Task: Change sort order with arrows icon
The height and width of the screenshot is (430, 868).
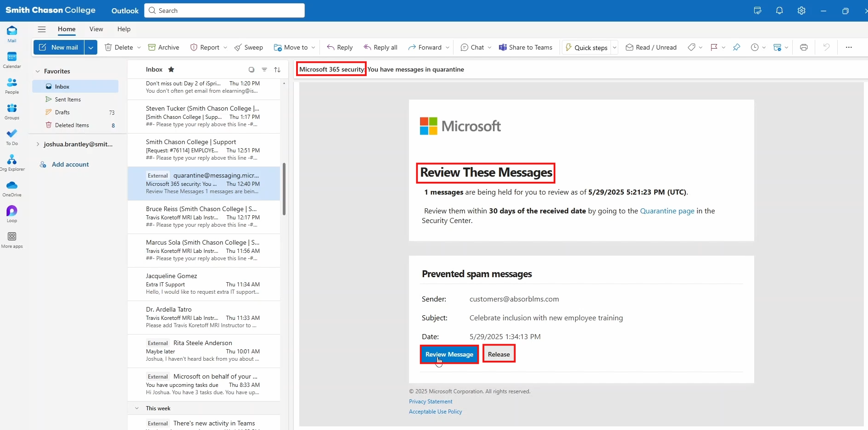Action: pyautogui.click(x=277, y=70)
